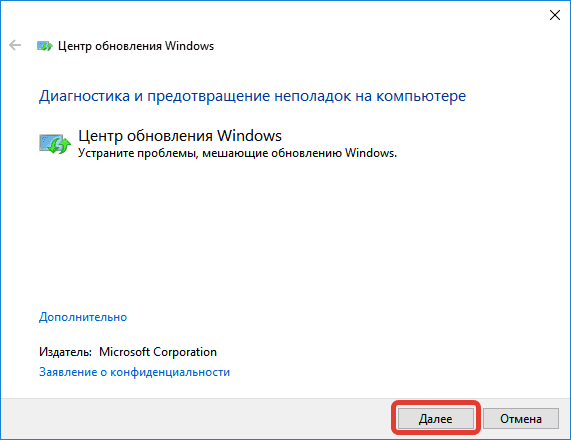The width and height of the screenshot is (571, 440).
Task: Click the large Windows Update troubleshooter icon
Action: tap(55, 144)
